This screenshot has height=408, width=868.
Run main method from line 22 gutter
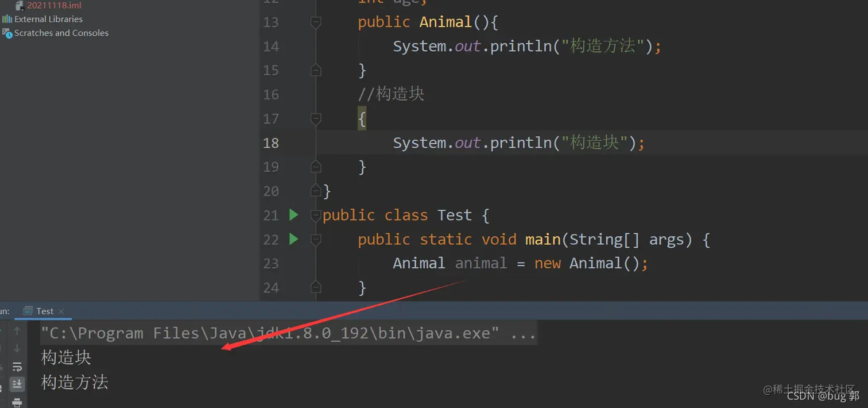click(x=294, y=239)
